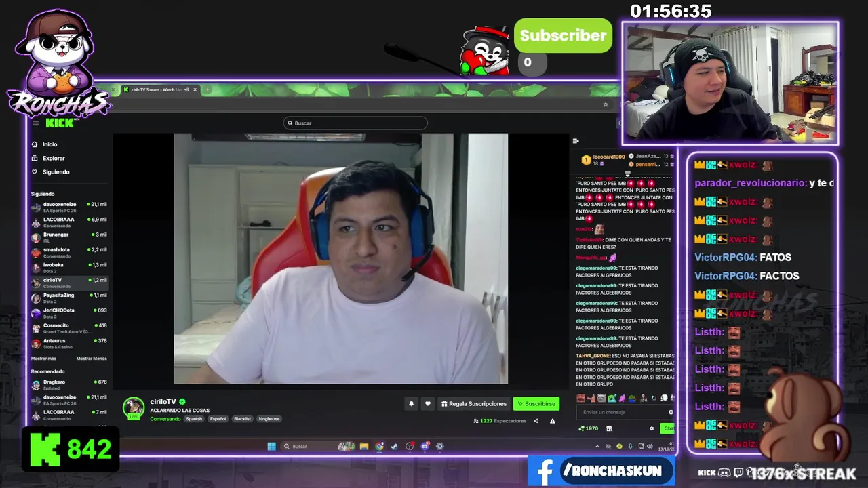The width and height of the screenshot is (868, 488).
Task: Click the ciriloTV streamer avatar
Action: [134, 407]
